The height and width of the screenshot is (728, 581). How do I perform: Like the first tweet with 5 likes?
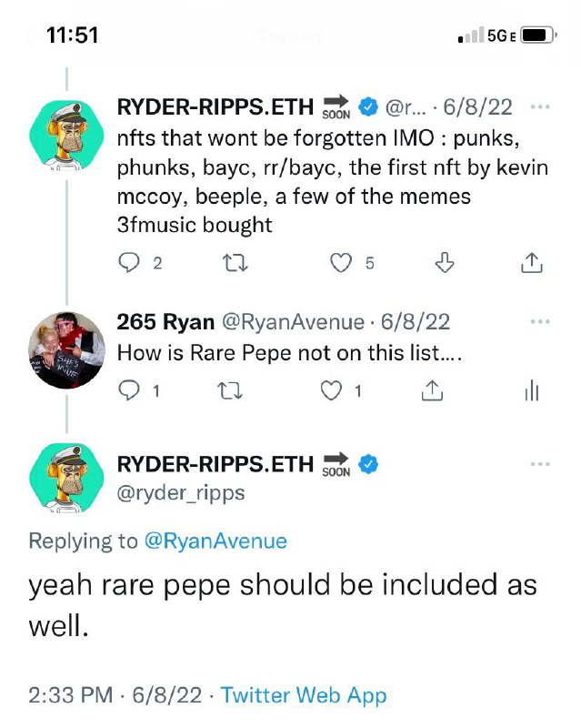341,263
